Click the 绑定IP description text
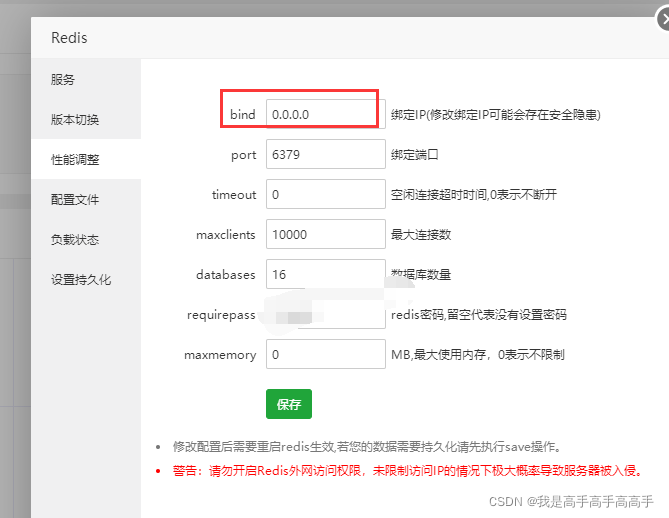This screenshot has height=518, width=669. (x=496, y=114)
